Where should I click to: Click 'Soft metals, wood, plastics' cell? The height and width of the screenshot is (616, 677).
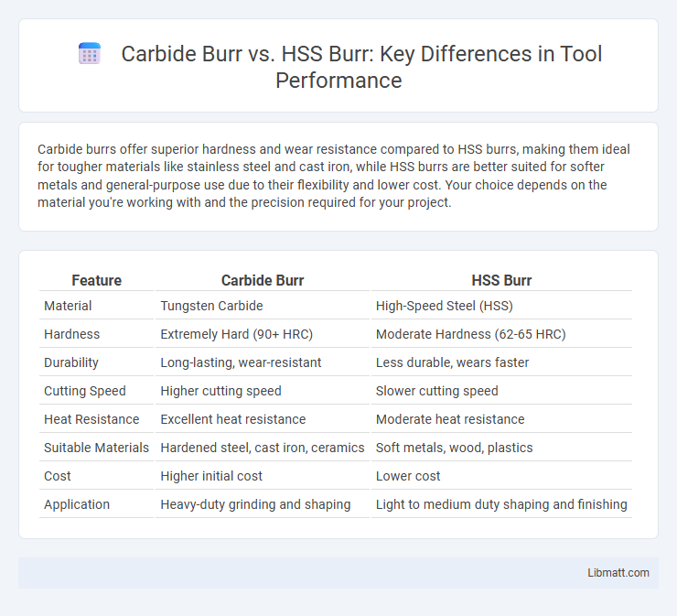(454, 448)
